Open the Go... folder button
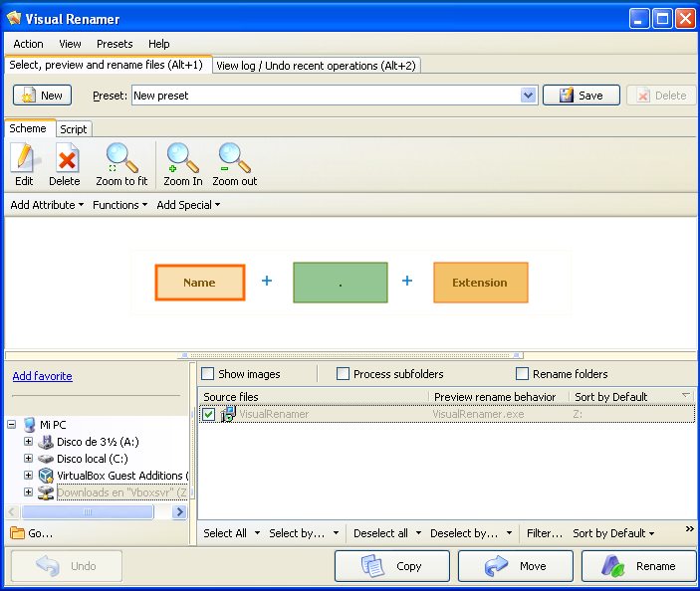 [31, 533]
